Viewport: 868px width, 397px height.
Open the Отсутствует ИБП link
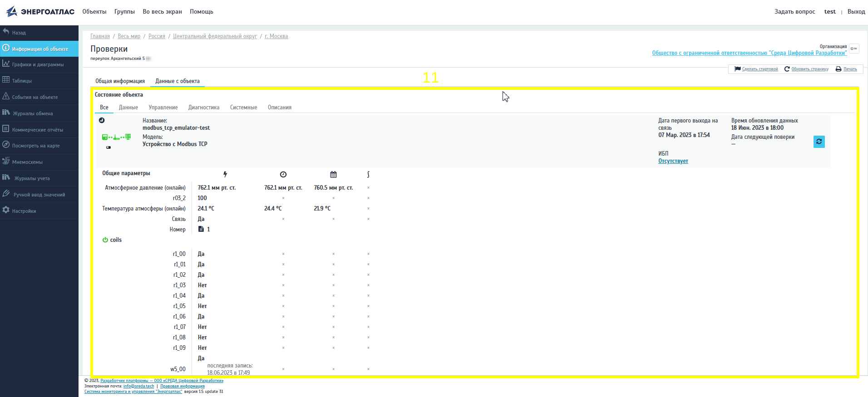tap(673, 161)
